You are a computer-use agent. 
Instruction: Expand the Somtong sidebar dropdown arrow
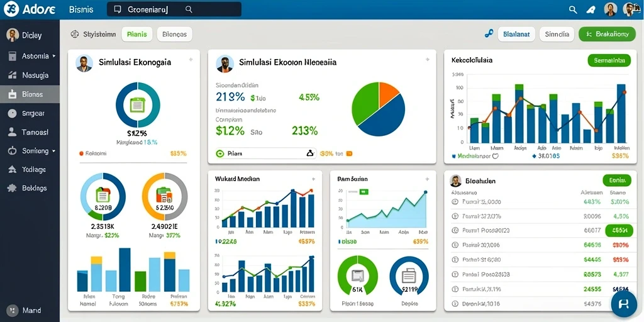(x=53, y=151)
